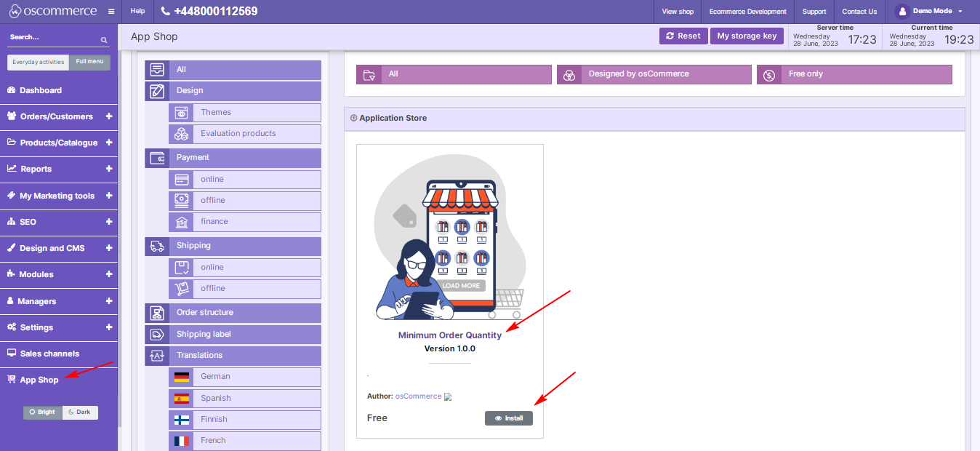Image resolution: width=980 pixels, height=451 pixels.
Task: Click the Reset button
Action: [x=683, y=36]
